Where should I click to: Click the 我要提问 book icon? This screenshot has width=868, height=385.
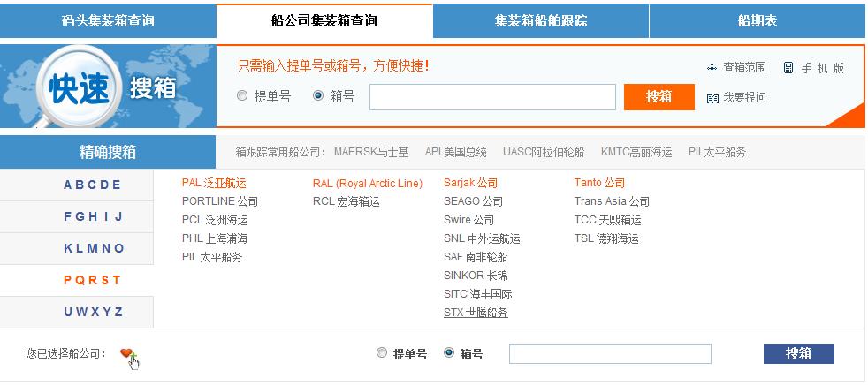click(x=712, y=98)
